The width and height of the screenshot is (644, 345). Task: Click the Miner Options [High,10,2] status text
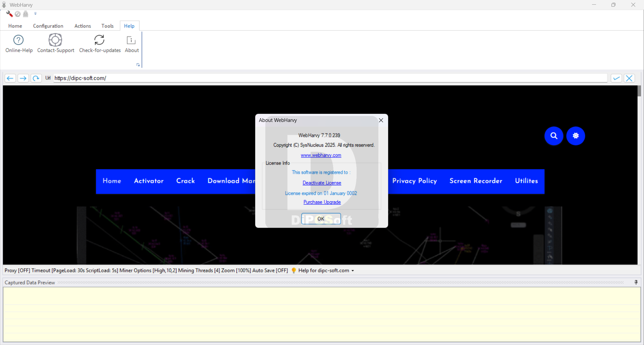click(148, 270)
